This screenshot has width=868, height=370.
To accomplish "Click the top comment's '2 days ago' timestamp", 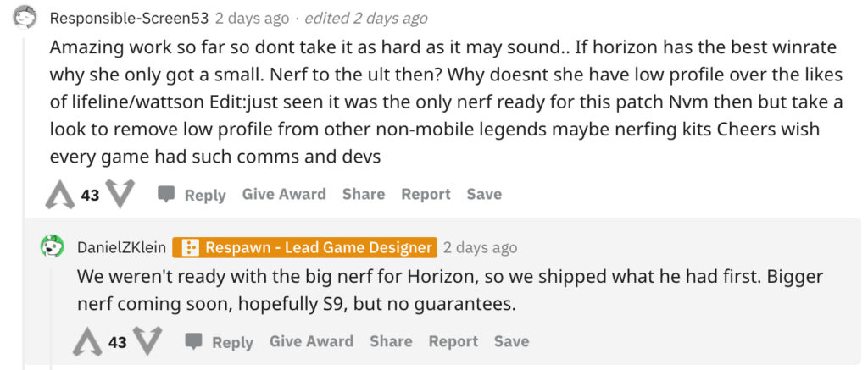I will click(x=253, y=18).
